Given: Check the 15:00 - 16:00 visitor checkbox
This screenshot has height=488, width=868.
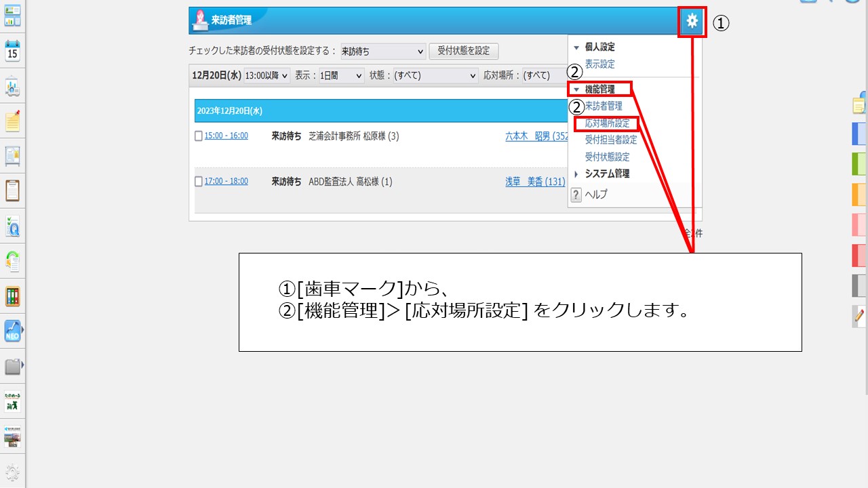Looking at the screenshot, I should (199, 136).
